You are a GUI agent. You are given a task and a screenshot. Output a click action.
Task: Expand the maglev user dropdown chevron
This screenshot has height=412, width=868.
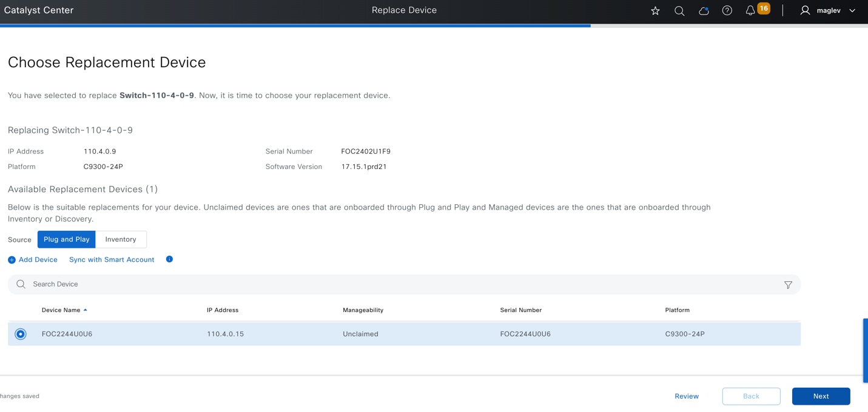coord(852,10)
